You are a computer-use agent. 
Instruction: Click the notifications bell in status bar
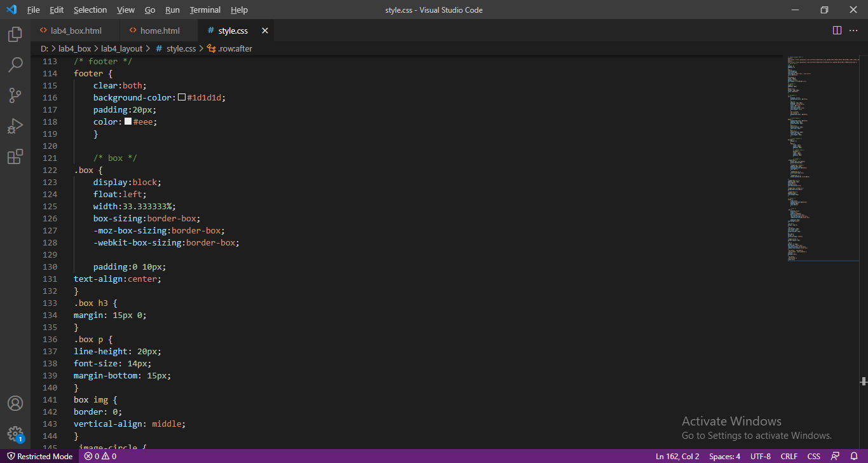(x=853, y=456)
